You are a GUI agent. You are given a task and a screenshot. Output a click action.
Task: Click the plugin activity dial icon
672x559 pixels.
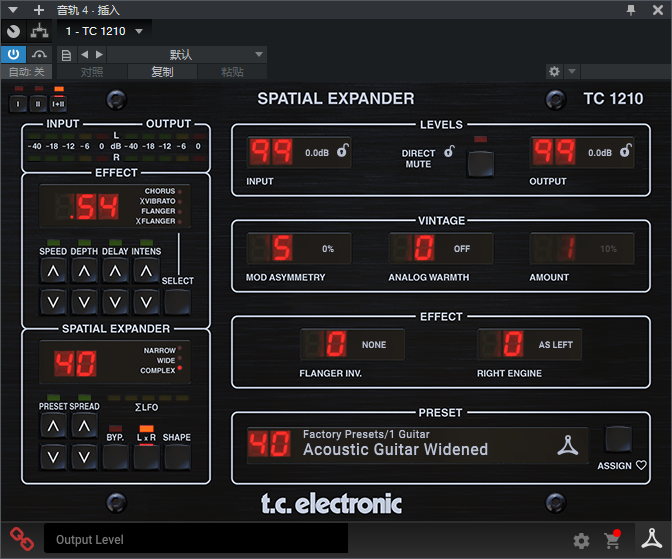coord(14,31)
